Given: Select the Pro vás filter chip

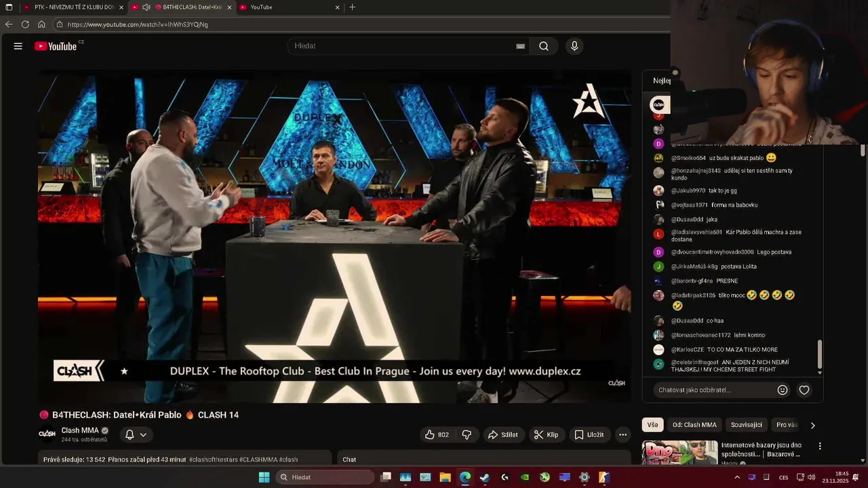Looking at the screenshot, I should (787, 425).
